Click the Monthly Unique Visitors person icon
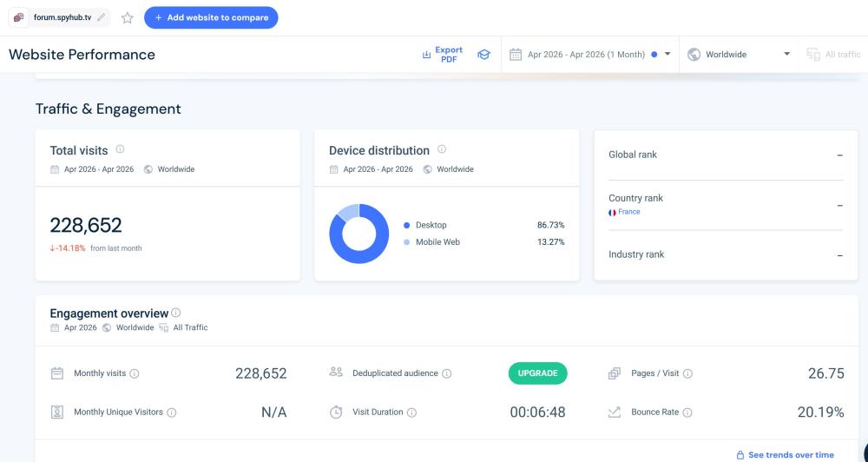The image size is (868, 462). [57, 412]
